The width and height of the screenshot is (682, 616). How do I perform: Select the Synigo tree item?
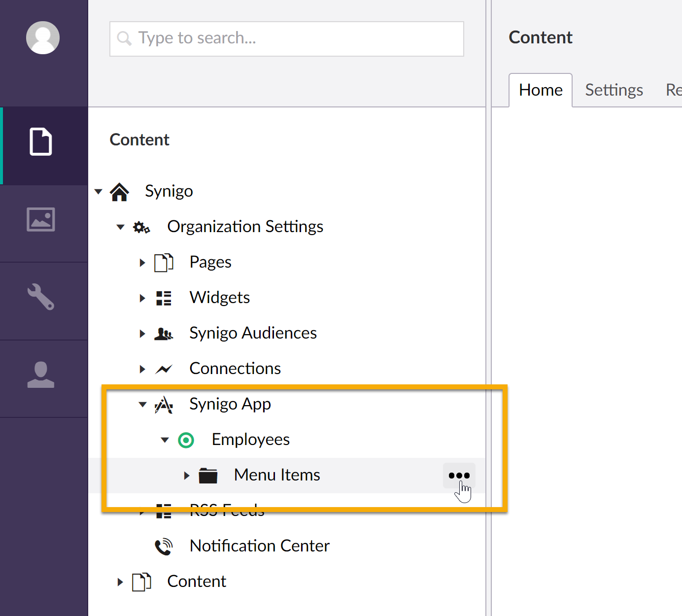click(x=169, y=192)
